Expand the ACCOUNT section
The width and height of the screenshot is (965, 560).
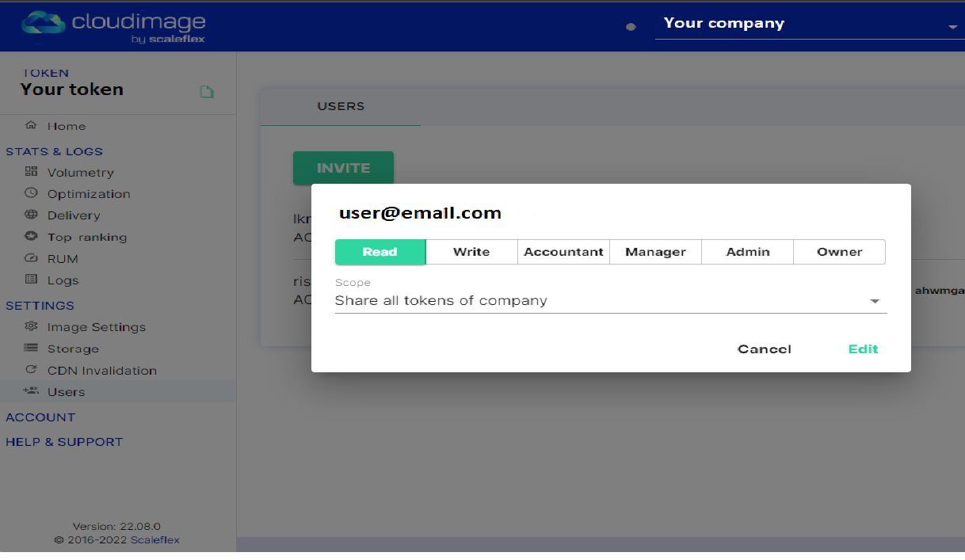coord(40,417)
